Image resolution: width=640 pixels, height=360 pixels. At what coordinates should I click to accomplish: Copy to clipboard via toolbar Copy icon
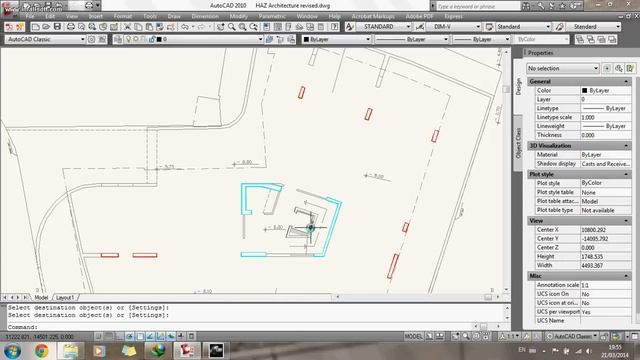pyautogui.click(x=138, y=27)
